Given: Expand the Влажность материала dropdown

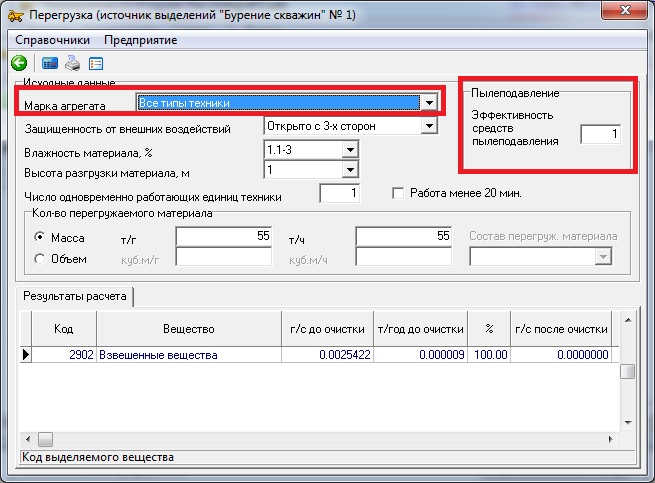Looking at the screenshot, I should 349,149.
